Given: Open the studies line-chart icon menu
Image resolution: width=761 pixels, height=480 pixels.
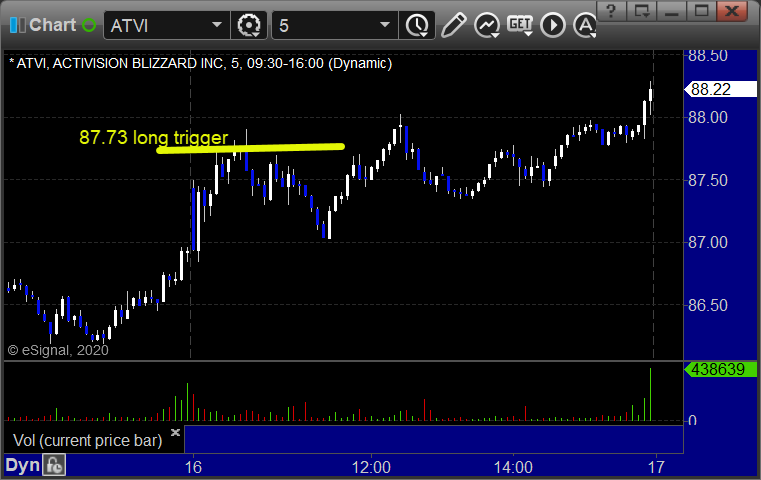Looking at the screenshot, I should pos(487,25).
